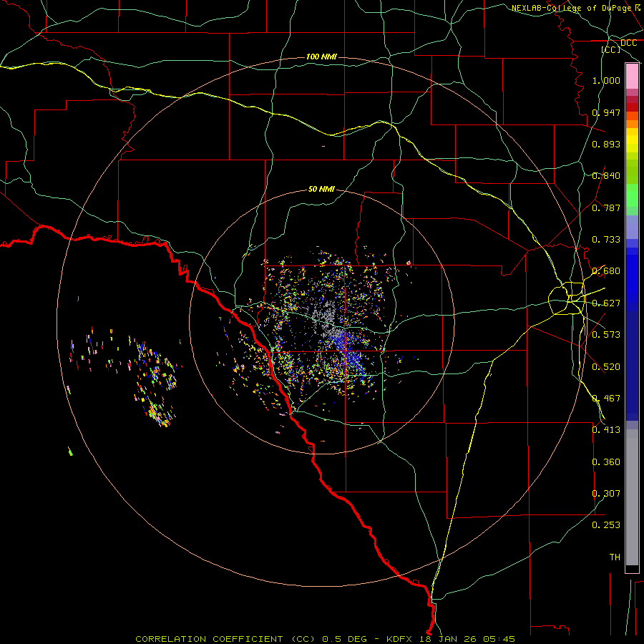This screenshot has height=644, width=644.
Task: Click the [CC] unit label
Action: (x=611, y=49)
